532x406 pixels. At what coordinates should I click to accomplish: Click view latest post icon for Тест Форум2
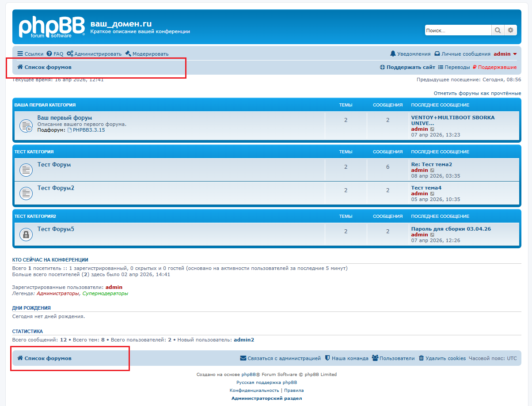pos(433,194)
